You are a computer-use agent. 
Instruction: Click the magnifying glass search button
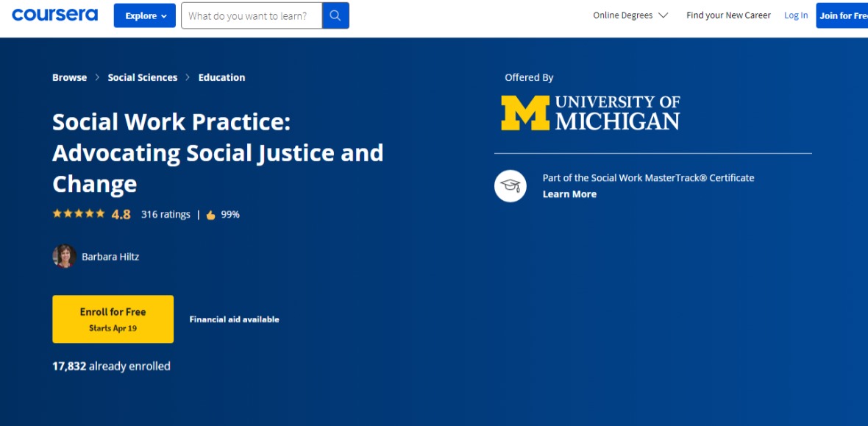[335, 15]
